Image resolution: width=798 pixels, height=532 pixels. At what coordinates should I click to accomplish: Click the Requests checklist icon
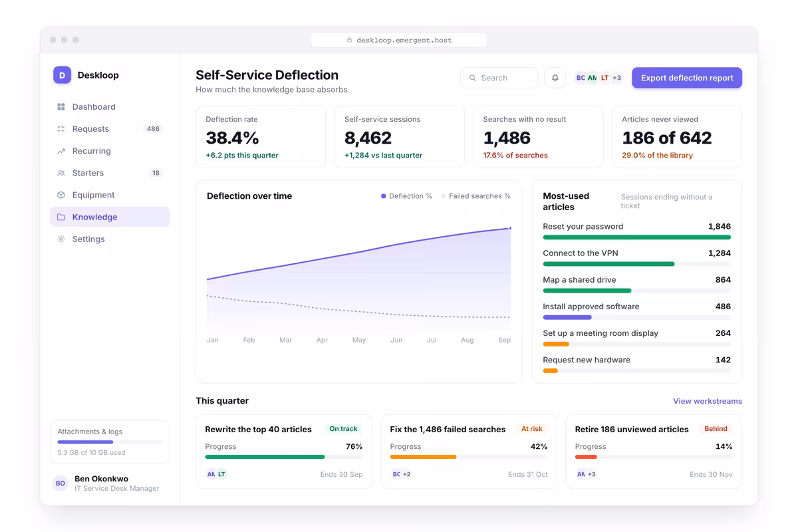coord(61,129)
